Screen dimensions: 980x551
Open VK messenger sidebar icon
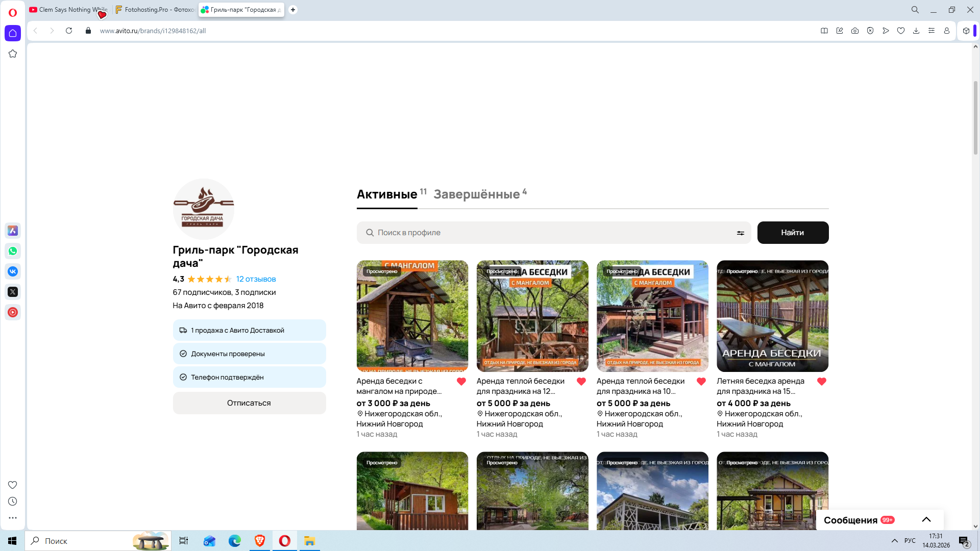tap(13, 271)
